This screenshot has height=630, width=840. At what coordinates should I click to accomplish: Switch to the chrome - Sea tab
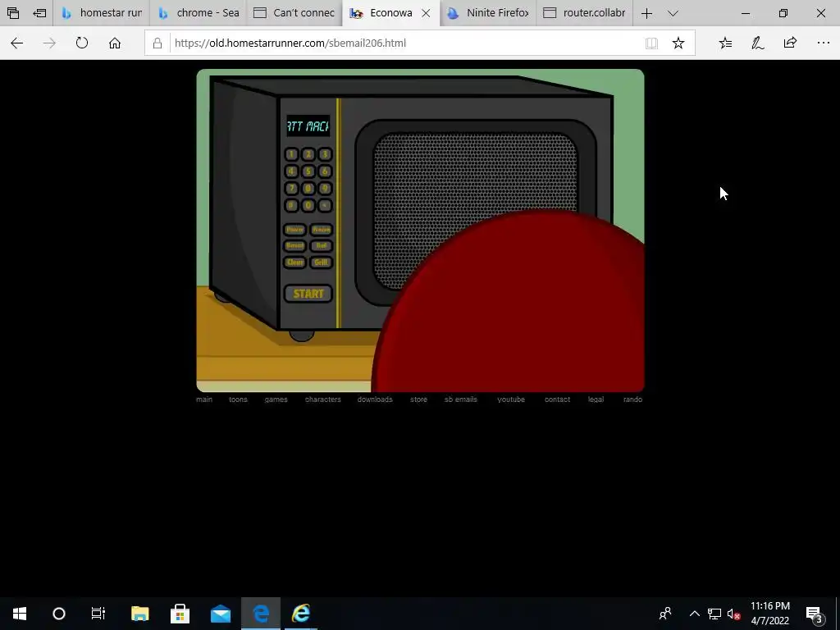[199, 13]
